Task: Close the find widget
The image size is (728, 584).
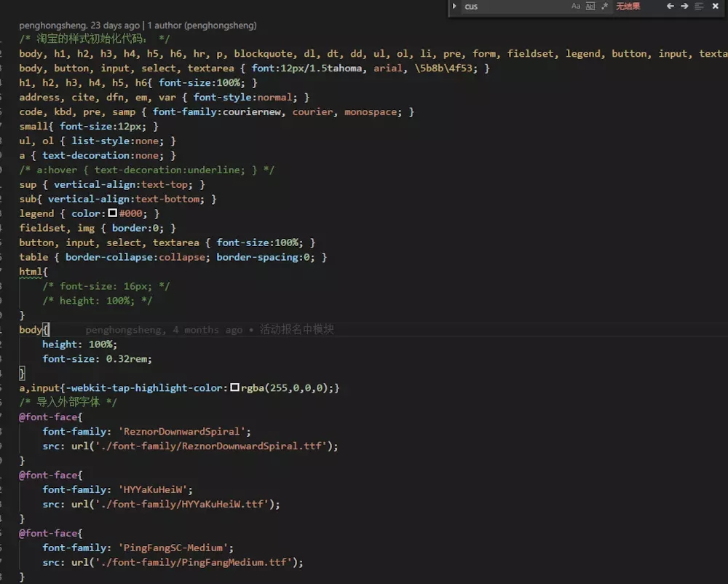Action: pyautogui.click(x=716, y=6)
